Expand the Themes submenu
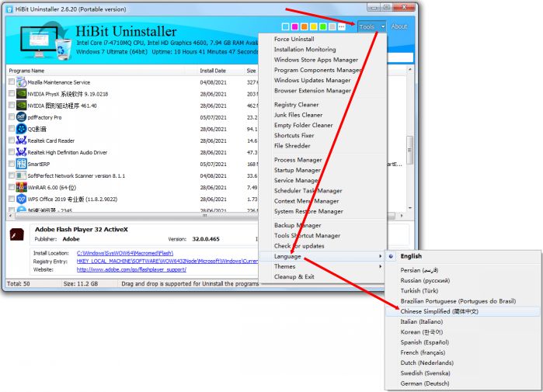Image resolution: width=543 pixels, height=392 pixels. [x=322, y=266]
